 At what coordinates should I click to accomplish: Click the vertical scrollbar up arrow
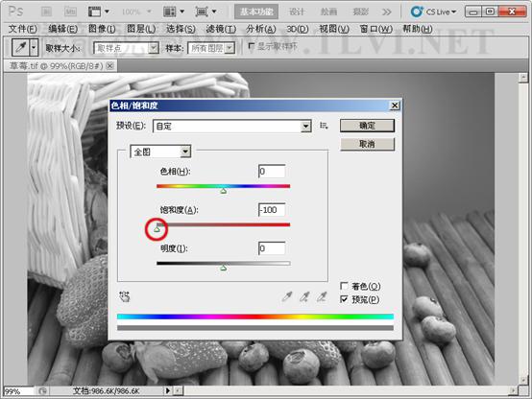[x=523, y=78]
